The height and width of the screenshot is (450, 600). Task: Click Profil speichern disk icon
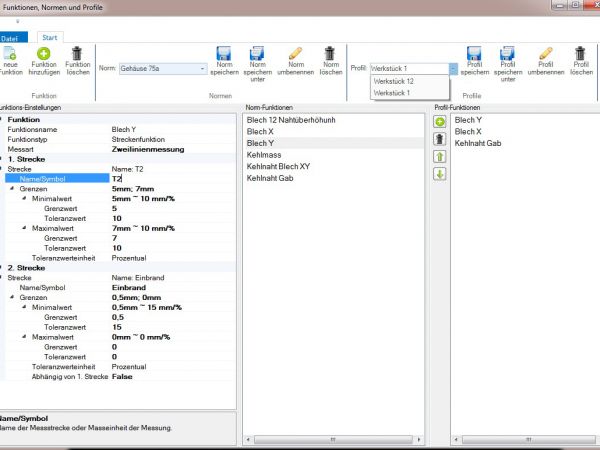(x=474, y=54)
